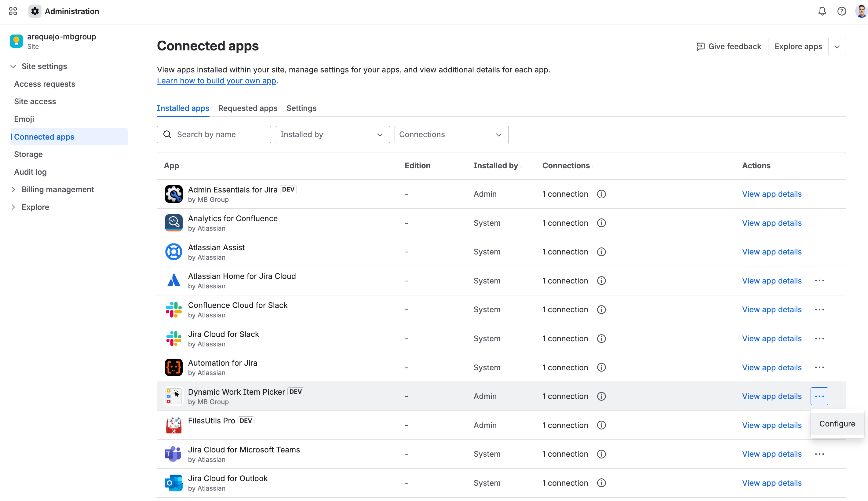
Task: Open more actions for Jira Cloud for Slack
Action: [x=819, y=338]
